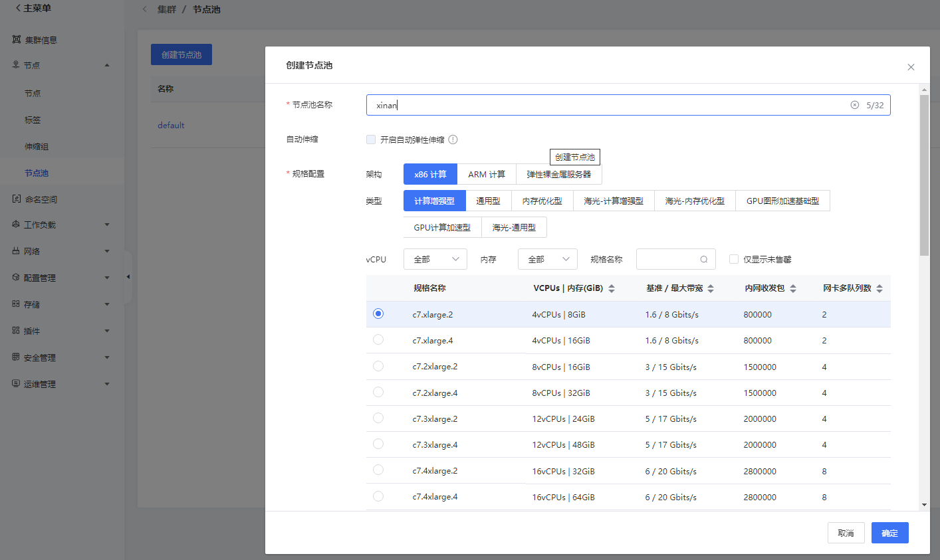Choose the 计算增强型 type tab

point(435,201)
